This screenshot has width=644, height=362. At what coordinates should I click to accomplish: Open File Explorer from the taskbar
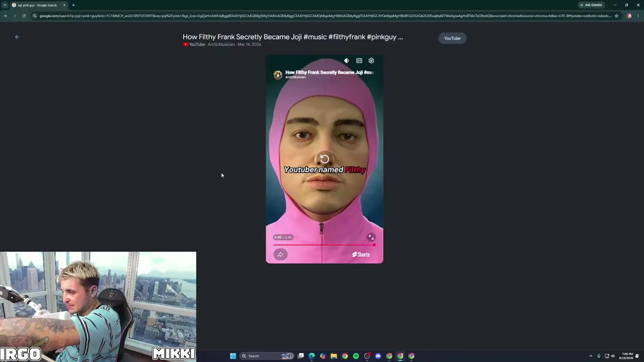[x=334, y=356]
